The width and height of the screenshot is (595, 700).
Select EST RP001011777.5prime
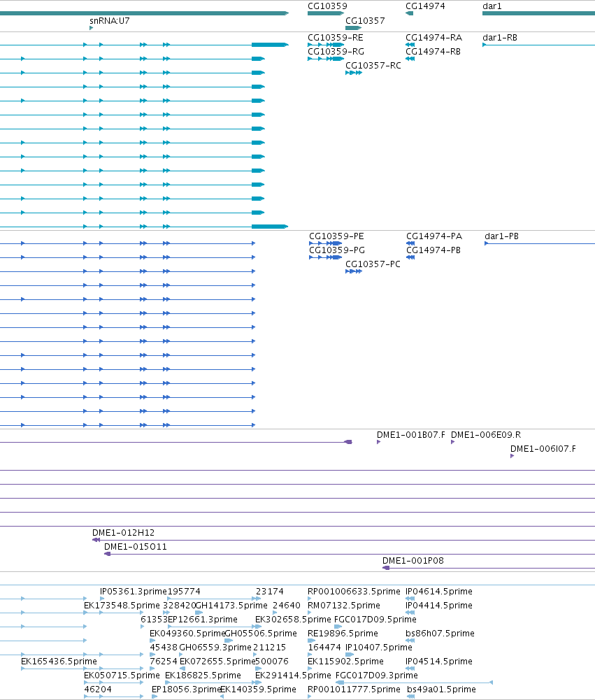[354, 690]
